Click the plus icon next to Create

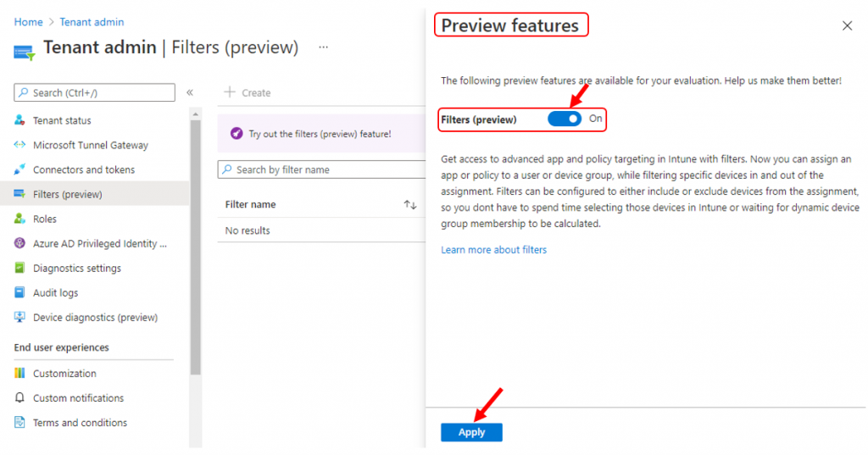click(230, 92)
